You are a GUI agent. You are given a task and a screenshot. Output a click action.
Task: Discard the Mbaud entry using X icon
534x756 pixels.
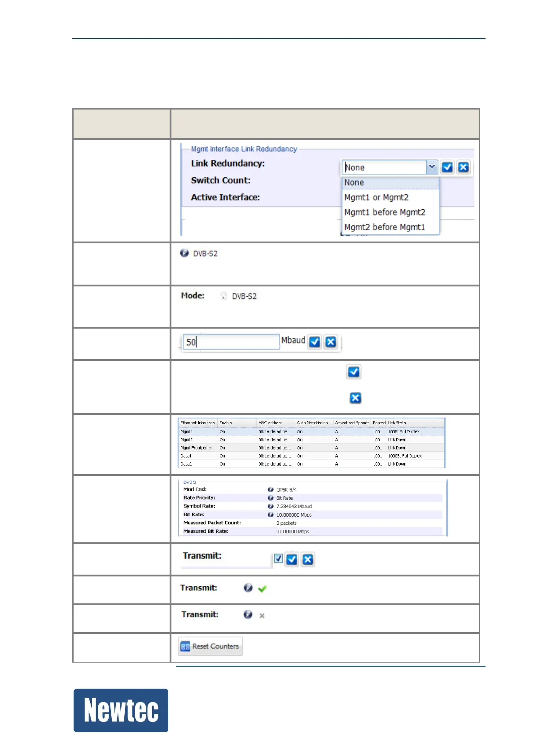[331, 342]
